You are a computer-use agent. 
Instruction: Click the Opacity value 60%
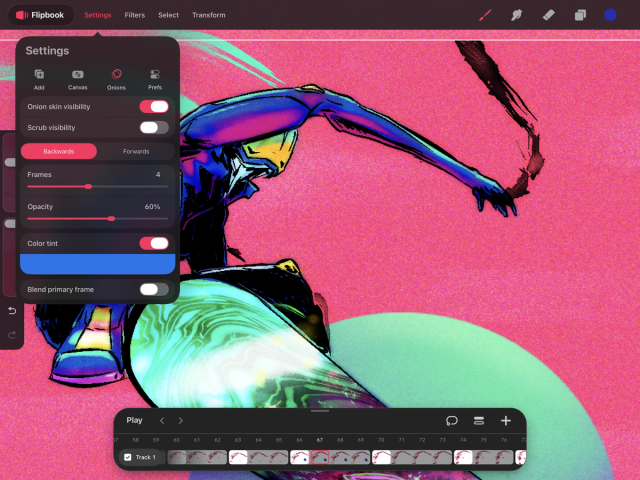152,207
